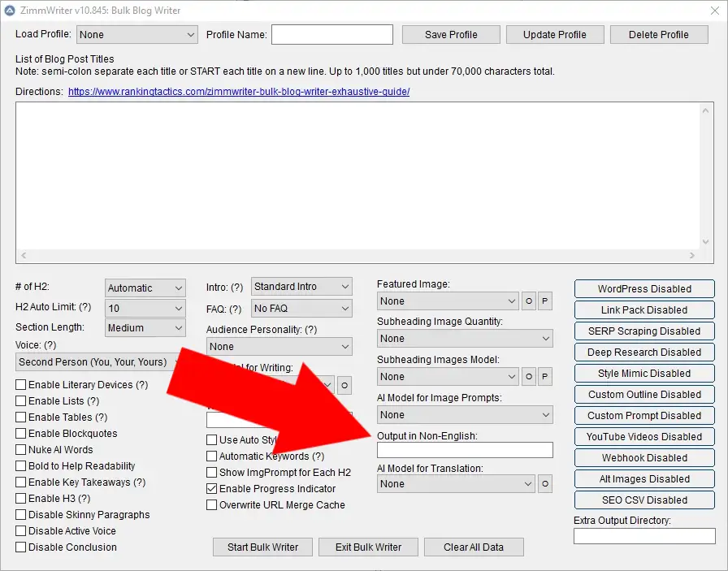The width and height of the screenshot is (728, 571).
Task: Click the WordPress Disabled button
Action: pyautogui.click(x=644, y=289)
